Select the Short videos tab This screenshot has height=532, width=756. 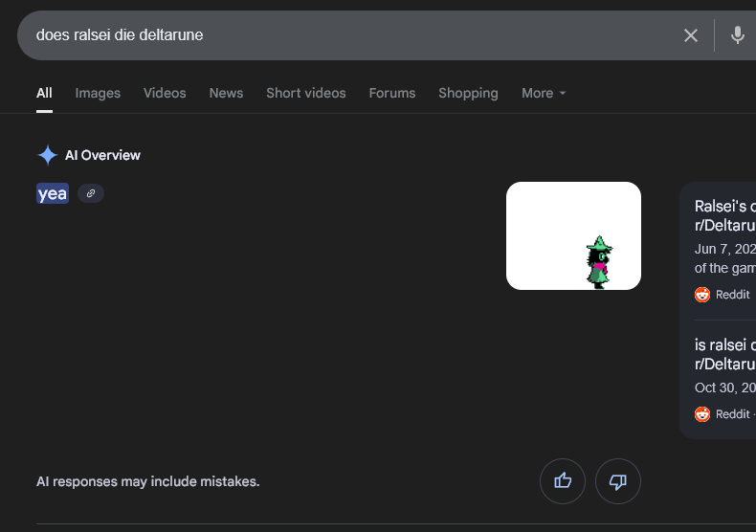tap(306, 93)
